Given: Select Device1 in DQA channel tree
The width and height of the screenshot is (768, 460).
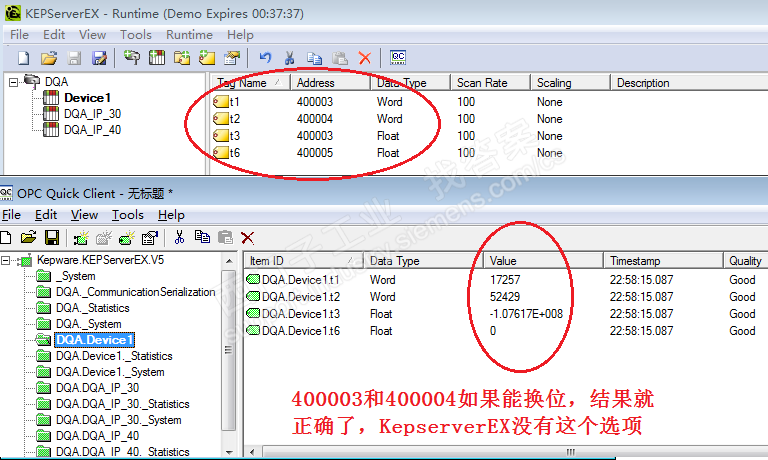Looking at the screenshot, I should coord(87,98).
